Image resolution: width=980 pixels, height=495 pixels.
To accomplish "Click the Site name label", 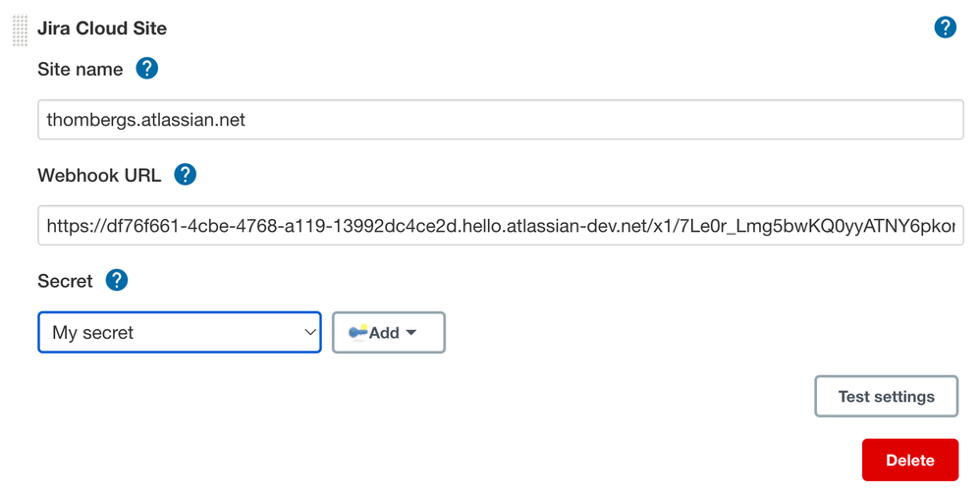I will 80,70.
